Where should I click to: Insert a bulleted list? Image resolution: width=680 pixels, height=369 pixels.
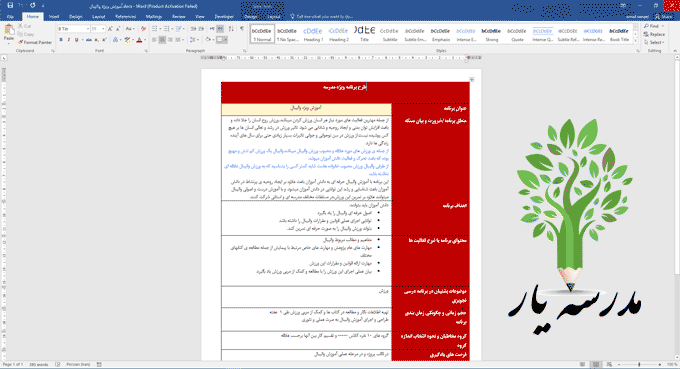[154, 29]
